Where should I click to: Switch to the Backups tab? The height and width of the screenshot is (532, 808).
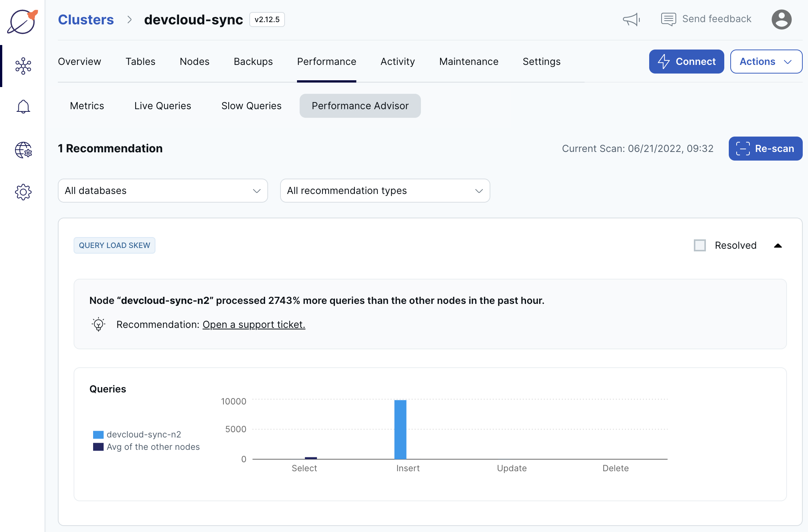tap(253, 62)
